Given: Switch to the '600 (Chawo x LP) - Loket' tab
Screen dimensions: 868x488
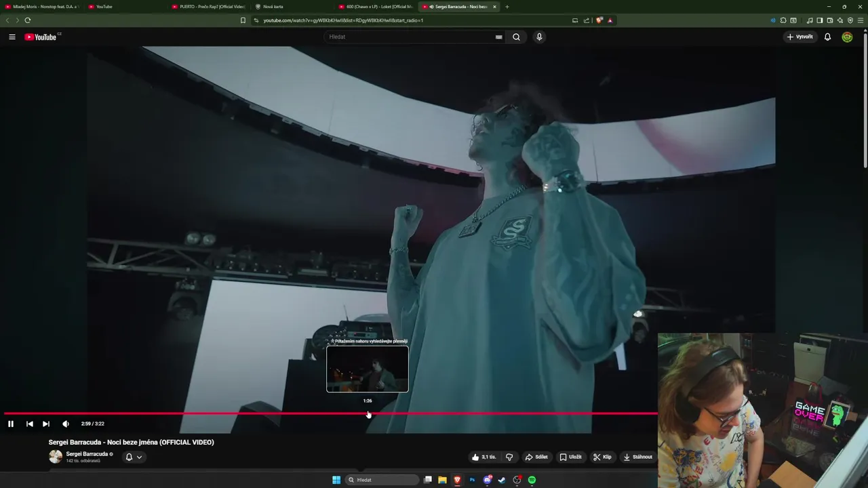Looking at the screenshot, I should coord(375,7).
